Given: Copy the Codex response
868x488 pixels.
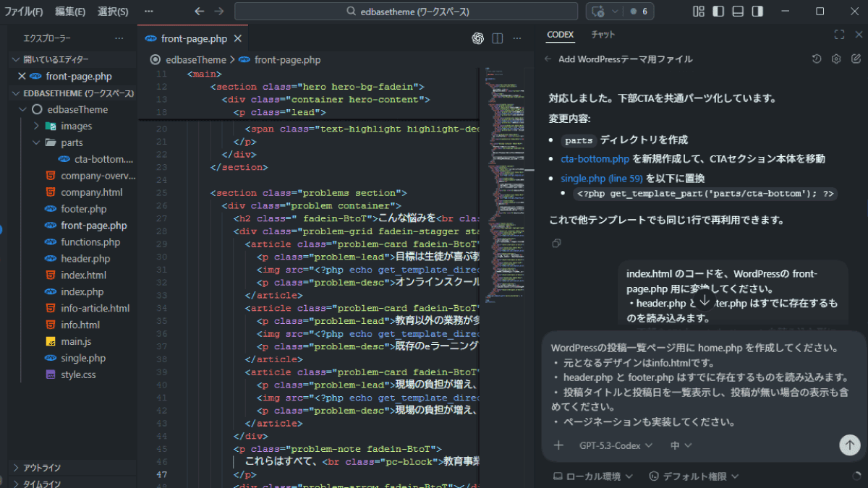Looking at the screenshot, I should click(556, 243).
